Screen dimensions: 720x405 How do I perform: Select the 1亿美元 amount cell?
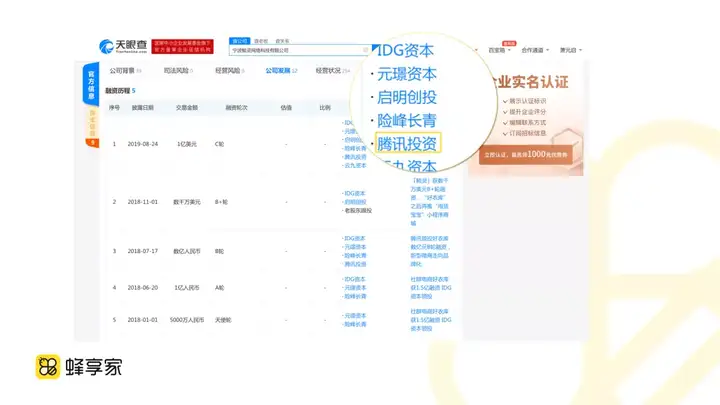pyautogui.click(x=187, y=144)
